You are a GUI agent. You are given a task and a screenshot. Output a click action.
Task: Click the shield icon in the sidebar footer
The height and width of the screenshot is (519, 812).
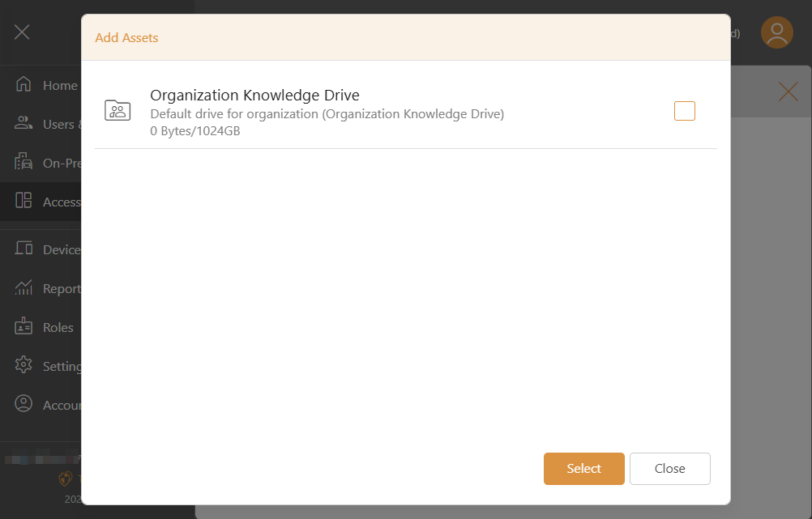66,479
